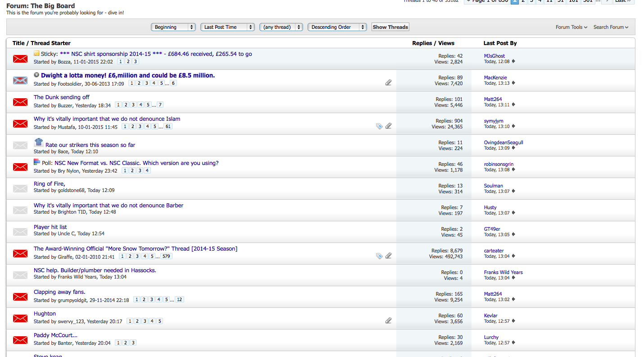The width and height of the screenshot is (644, 357).
Task: View profile of last poster Soulman
Action: pyautogui.click(x=494, y=186)
